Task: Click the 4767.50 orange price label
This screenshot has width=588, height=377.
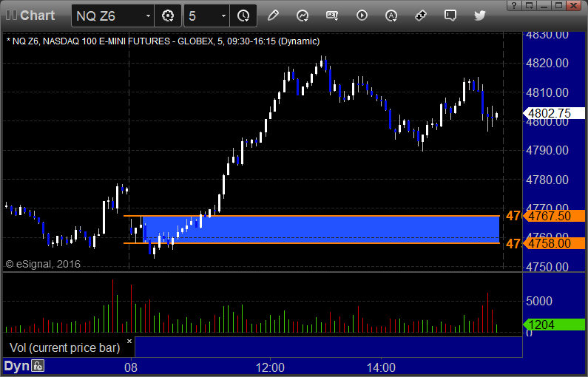Action: click(x=554, y=216)
